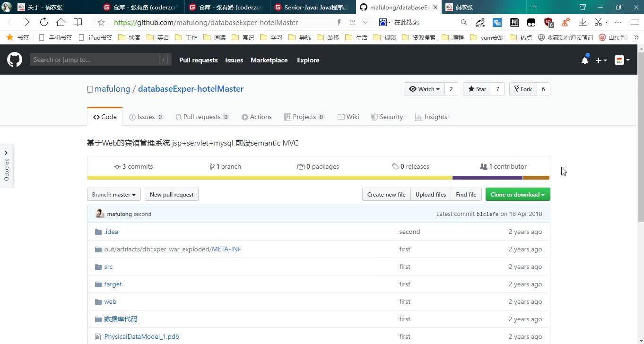Switch to the Issues tab
Viewport: 644px width, 344px height.
pyautogui.click(x=146, y=117)
